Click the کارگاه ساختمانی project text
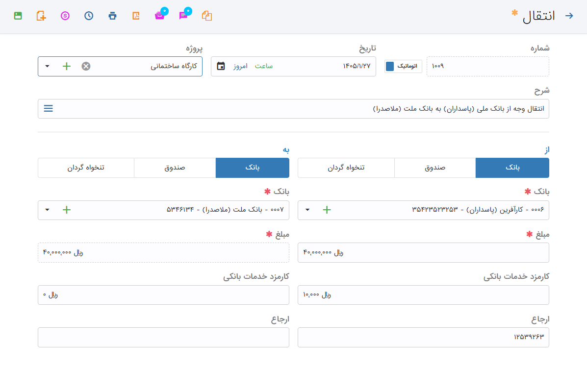Screen dimensions: 587x392 (x=174, y=66)
